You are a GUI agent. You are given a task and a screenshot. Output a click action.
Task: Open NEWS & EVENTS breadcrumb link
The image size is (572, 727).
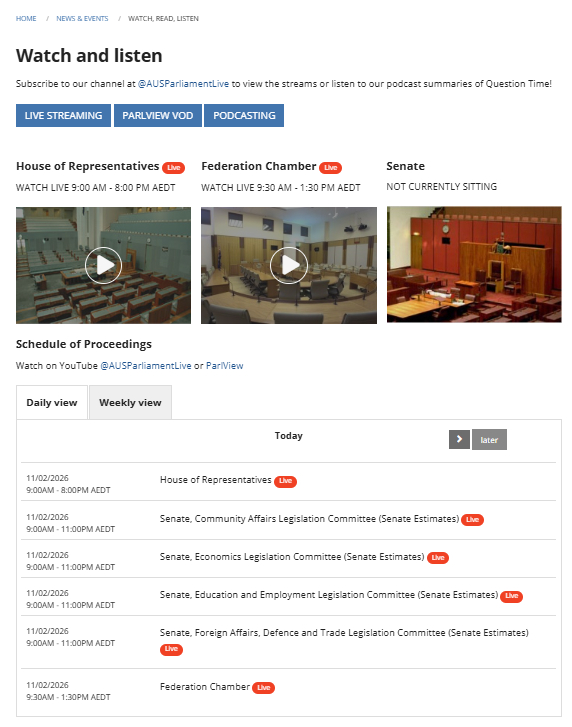coord(82,19)
